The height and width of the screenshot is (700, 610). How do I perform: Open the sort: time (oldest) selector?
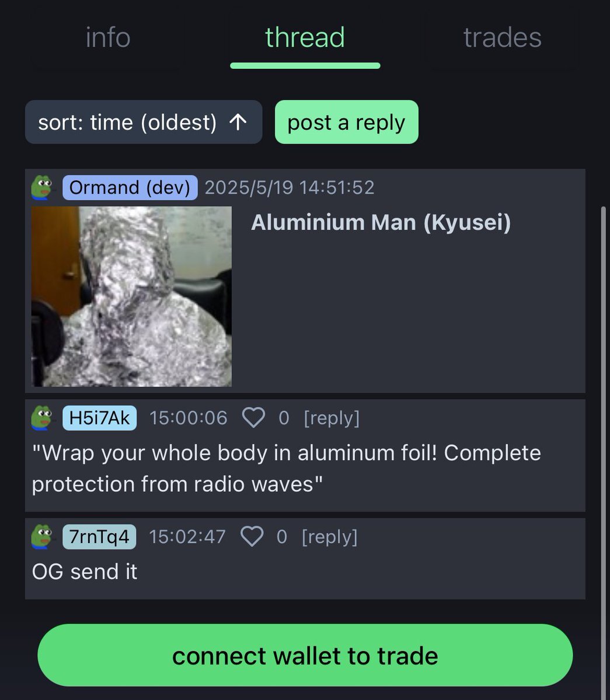144,122
